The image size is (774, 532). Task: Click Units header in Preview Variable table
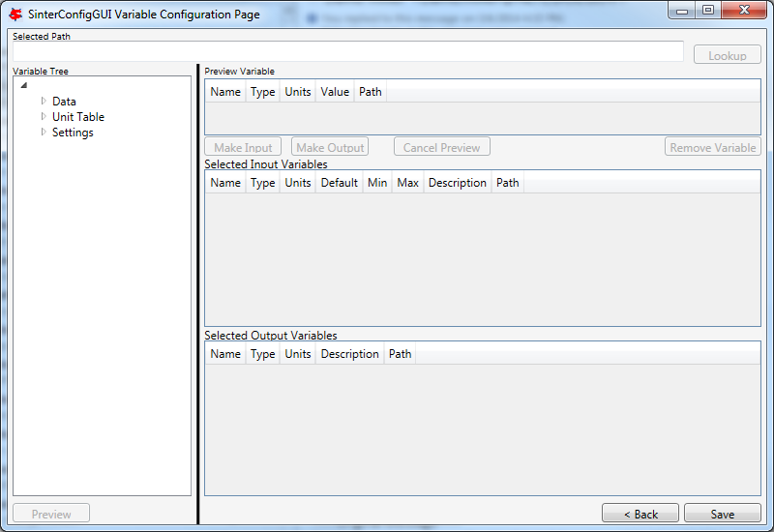coord(298,91)
